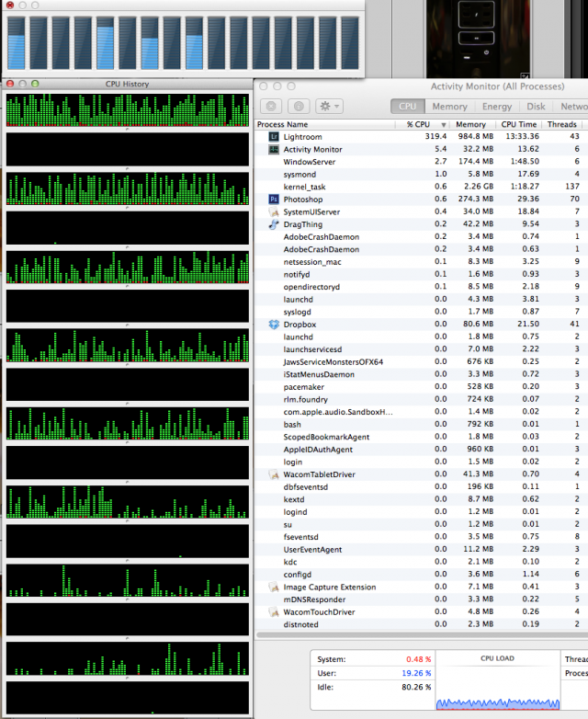Image resolution: width=588 pixels, height=719 pixels.
Task: Select the sysmond process row
Action: [421, 175]
